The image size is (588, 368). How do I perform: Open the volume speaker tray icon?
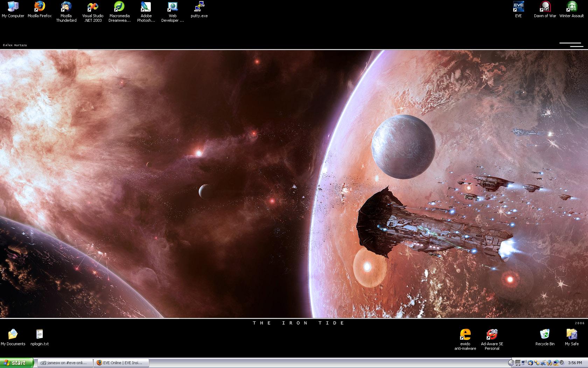pyautogui.click(x=562, y=363)
